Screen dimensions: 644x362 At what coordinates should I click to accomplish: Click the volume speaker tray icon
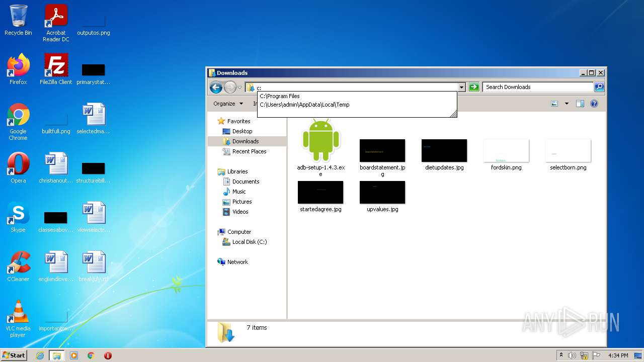[572, 355]
